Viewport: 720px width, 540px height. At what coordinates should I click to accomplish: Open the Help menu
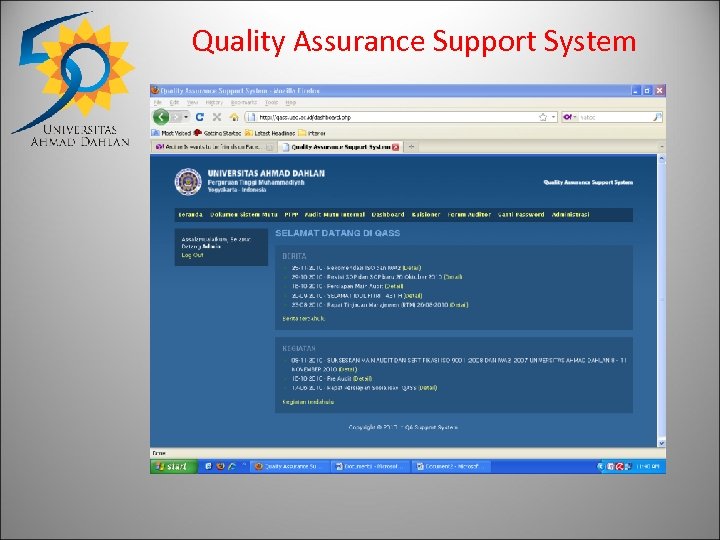coord(290,102)
